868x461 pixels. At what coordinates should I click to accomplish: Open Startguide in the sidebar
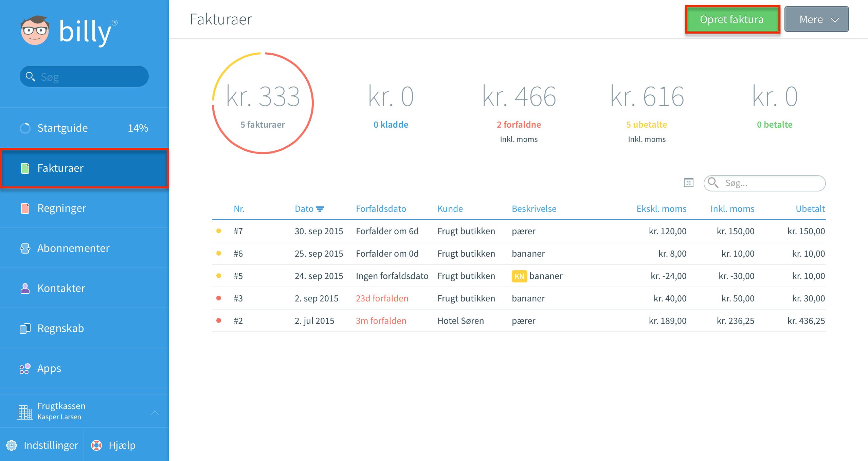coord(85,128)
